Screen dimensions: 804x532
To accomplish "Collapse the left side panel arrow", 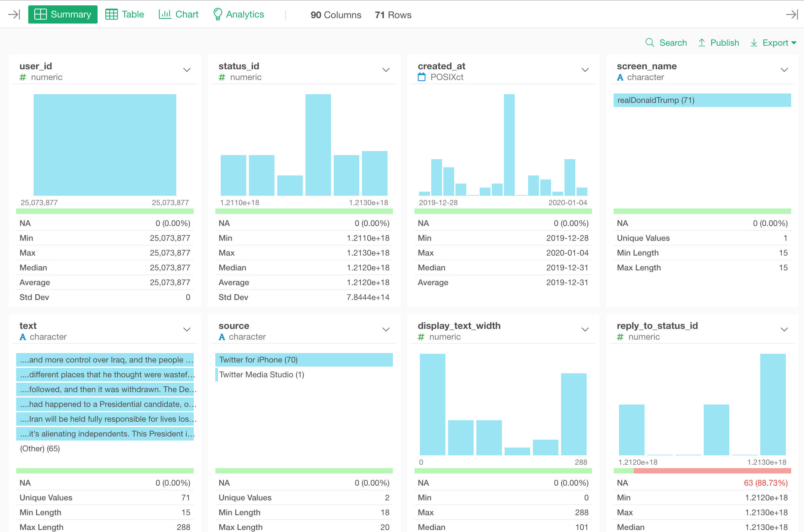I will 14,14.
